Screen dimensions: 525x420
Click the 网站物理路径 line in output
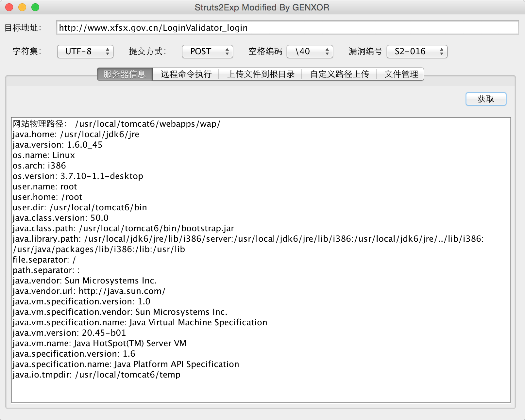tap(116, 124)
